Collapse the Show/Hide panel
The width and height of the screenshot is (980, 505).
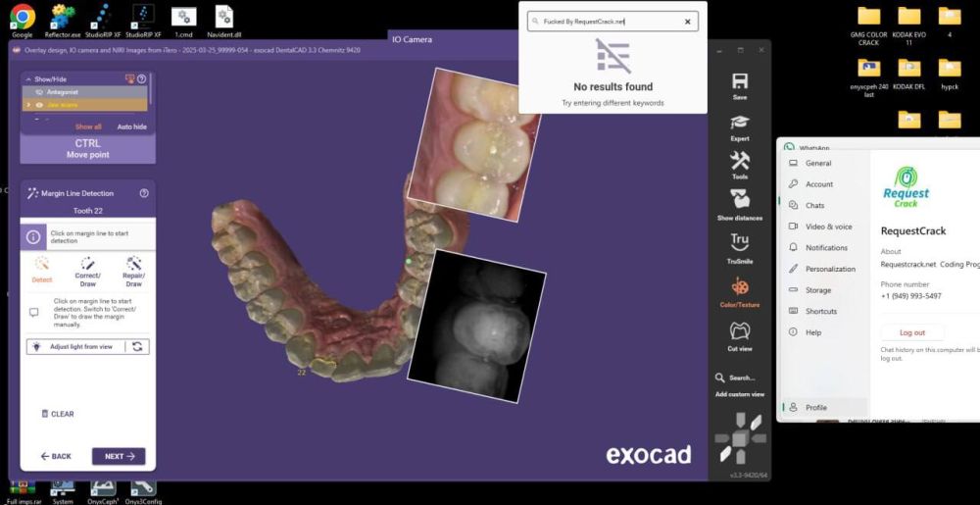[27, 78]
